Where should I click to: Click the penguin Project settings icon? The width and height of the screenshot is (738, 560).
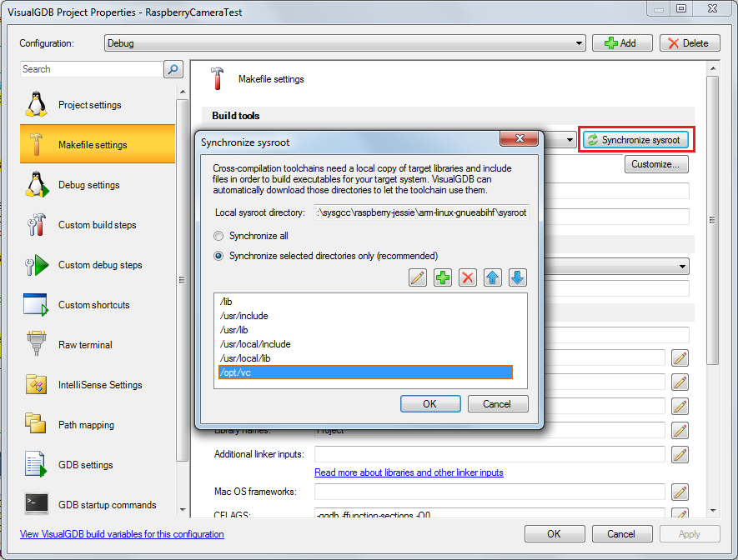click(x=36, y=104)
